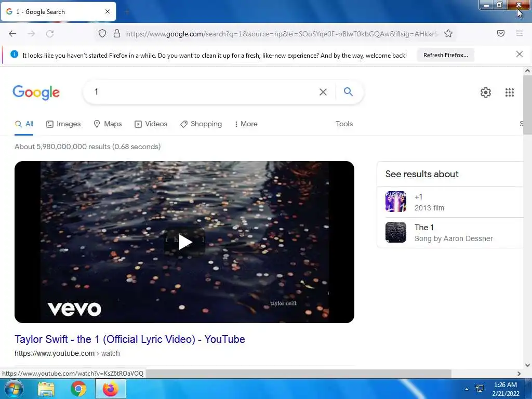Screen dimensions: 532x399
Task: Open the Firefox application menu
Action: click(x=520, y=33)
